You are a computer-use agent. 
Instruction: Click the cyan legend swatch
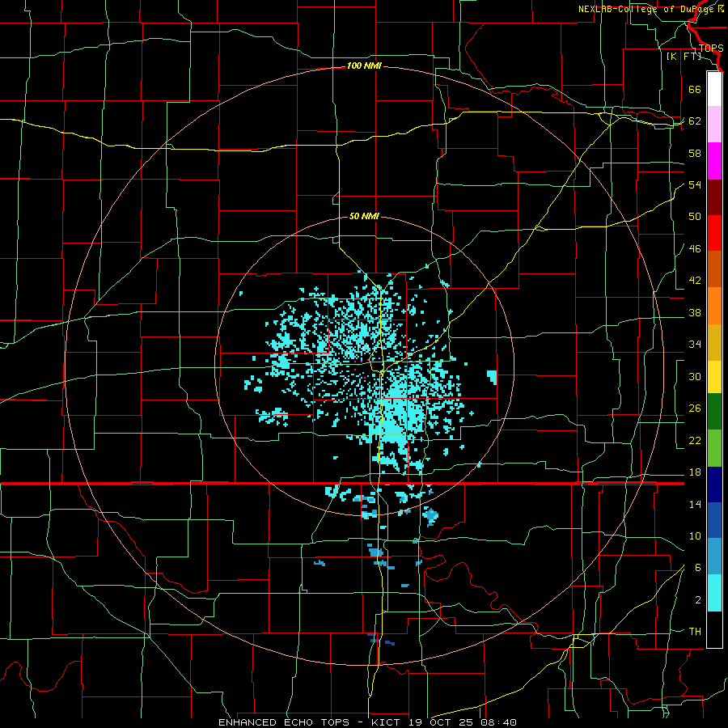click(714, 593)
